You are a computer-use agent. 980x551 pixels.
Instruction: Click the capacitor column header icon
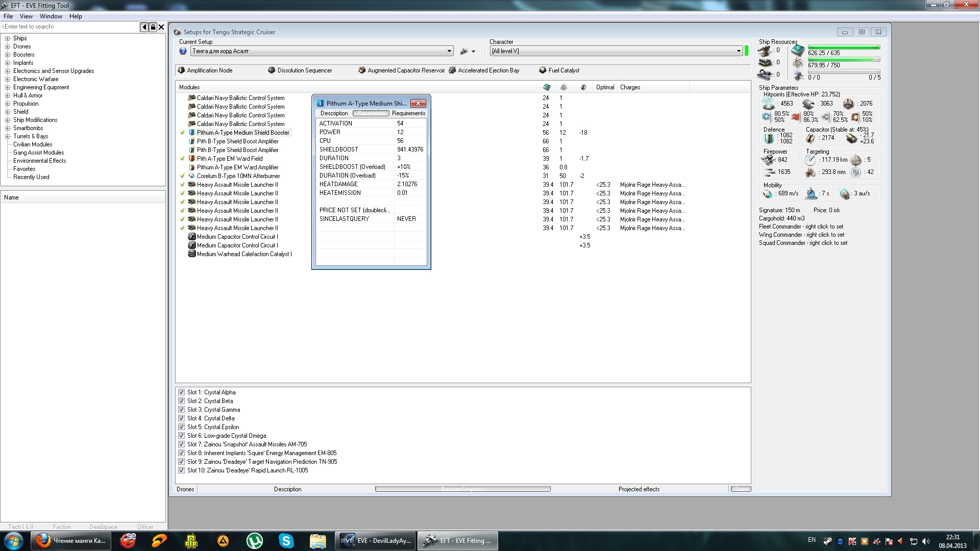tap(583, 87)
